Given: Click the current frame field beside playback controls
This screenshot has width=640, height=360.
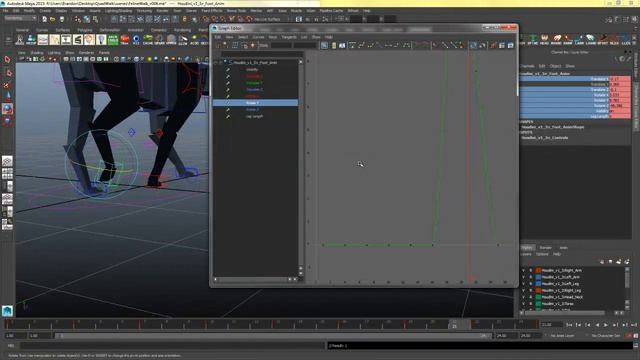Looking at the screenshot, I should click(551, 325).
